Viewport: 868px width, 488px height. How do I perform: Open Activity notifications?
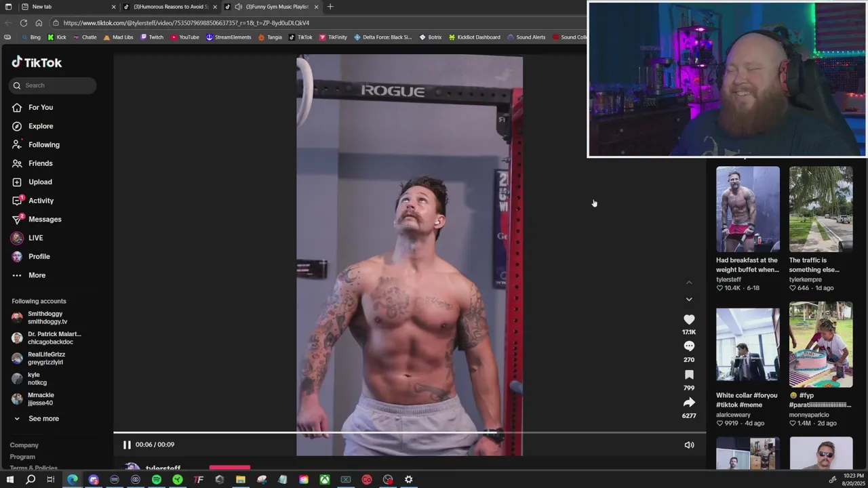click(x=33, y=201)
